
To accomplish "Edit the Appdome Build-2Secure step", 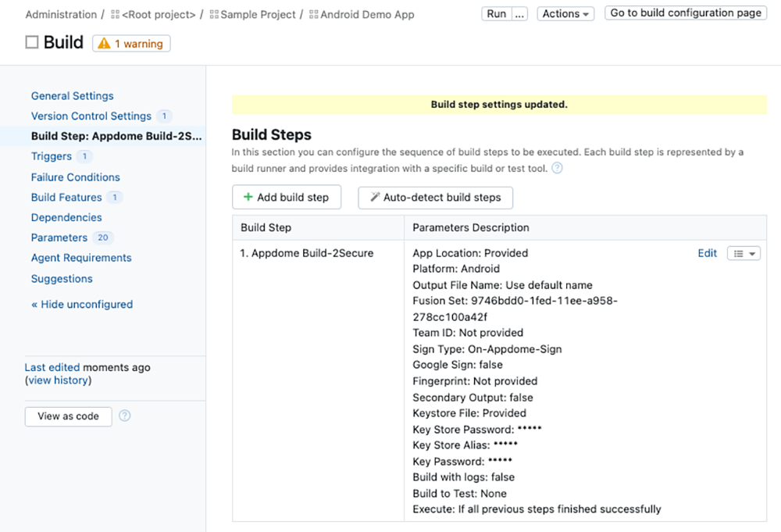I will click(707, 253).
